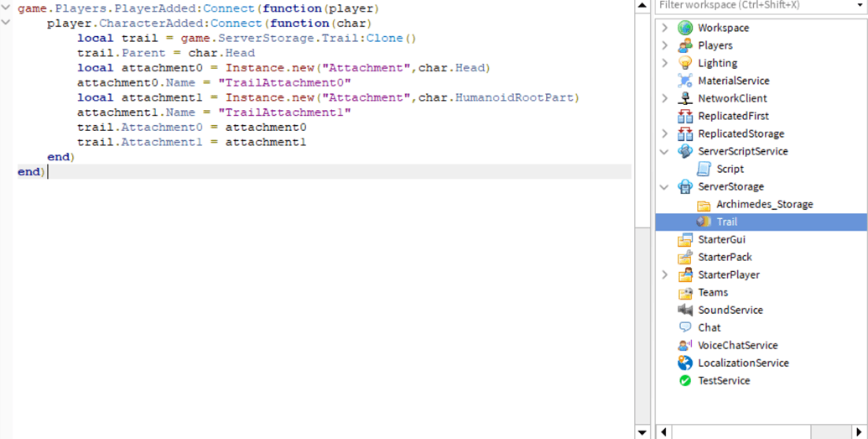This screenshot has width=868, height=439.
Task: Click the Clone call in code
Action: tap(384, 39)
